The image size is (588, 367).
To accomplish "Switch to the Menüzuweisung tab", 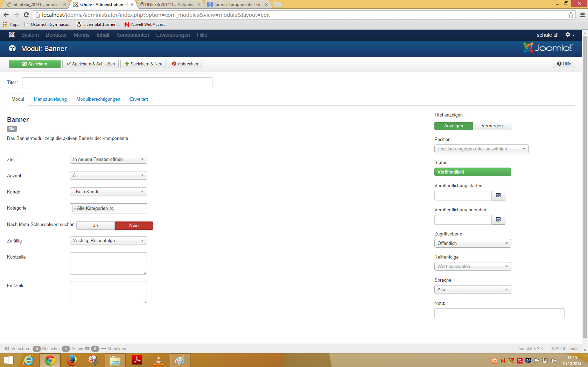I will pos(50,99).
